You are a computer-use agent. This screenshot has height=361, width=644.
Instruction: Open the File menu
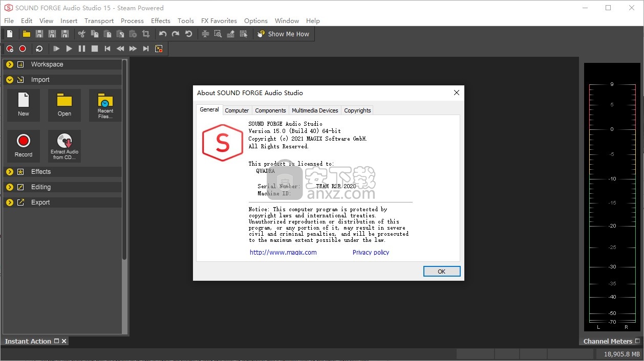point(9,21)
